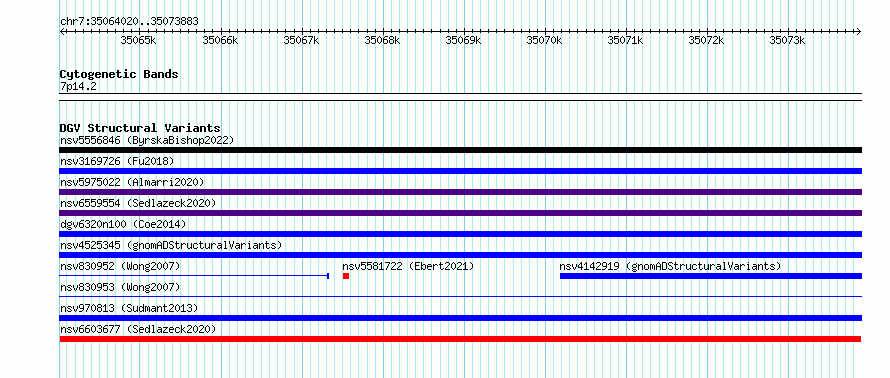
Task: Open the nsv4142919 (gnomADStructuralVariants) label
Action: (x=670, y=266)
